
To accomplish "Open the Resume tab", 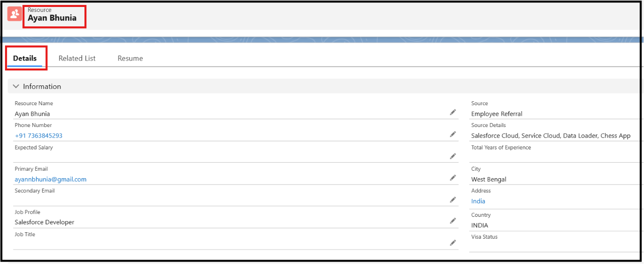I will click(x=130, y=58).
